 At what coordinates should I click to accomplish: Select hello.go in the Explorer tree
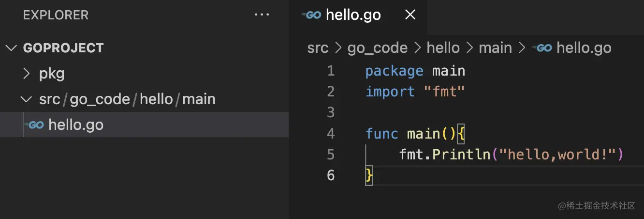coord(76,125)
